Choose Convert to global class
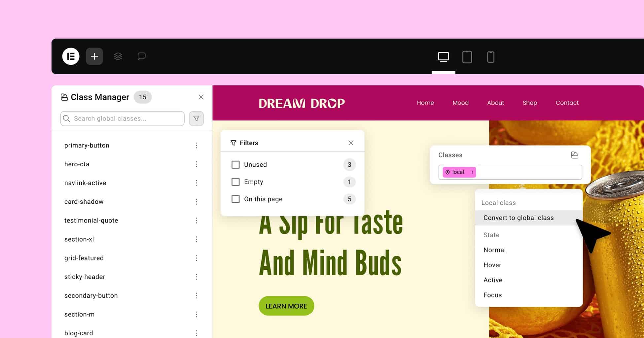This screenshot has height=338, width=644. pyautogui.click(x=518, y=218)
